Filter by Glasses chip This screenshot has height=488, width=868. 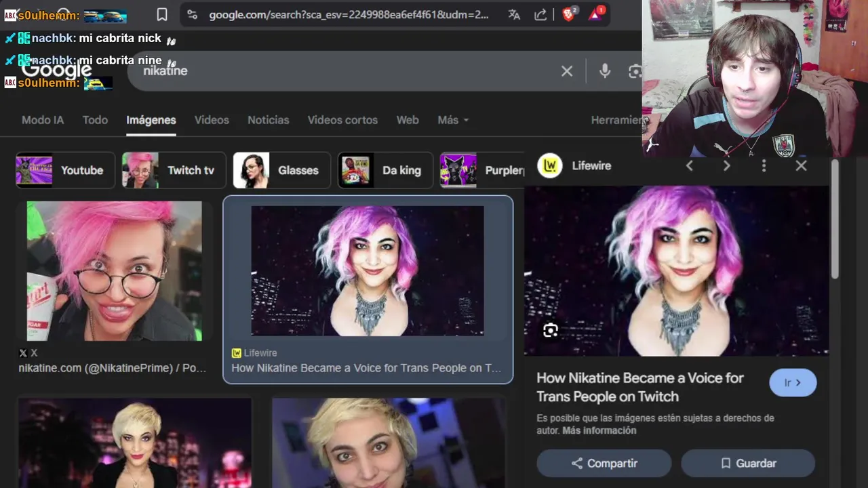(x=281, y=170)
